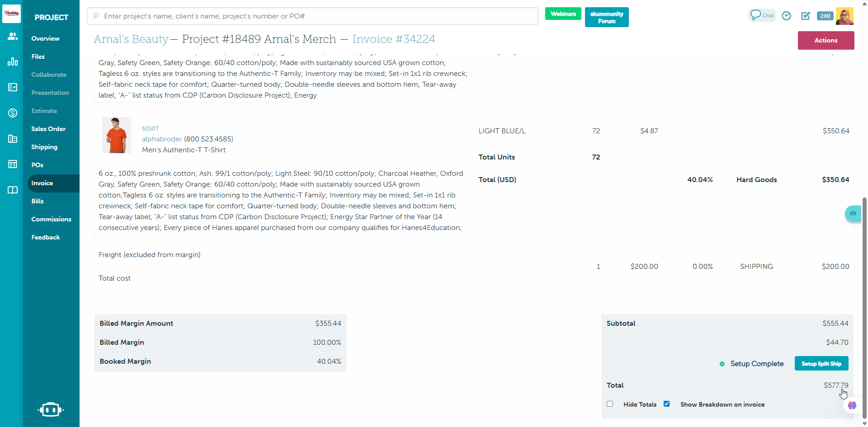868x427 pixels.
Task: Open the Chat bubble in header
Action: (762, 15)
